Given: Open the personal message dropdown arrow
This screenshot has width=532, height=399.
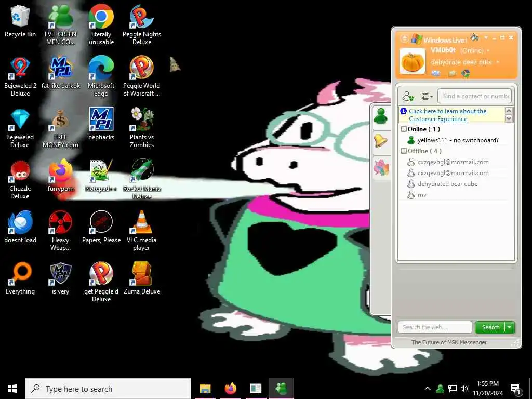Looking at the screenshot, I should (x=498, y=62).
